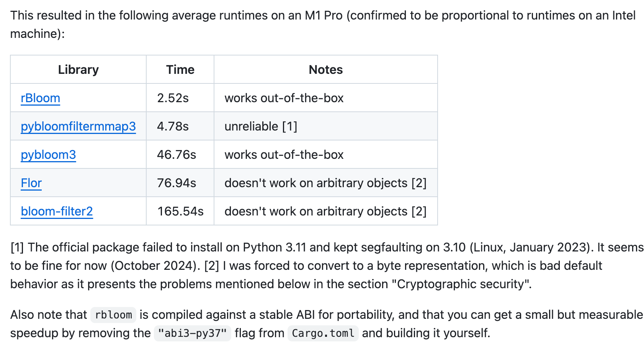Image resolution: width=644 pixels, height=346 pixels.
Task: Open the Flor library link
Action: click(31, 183)
